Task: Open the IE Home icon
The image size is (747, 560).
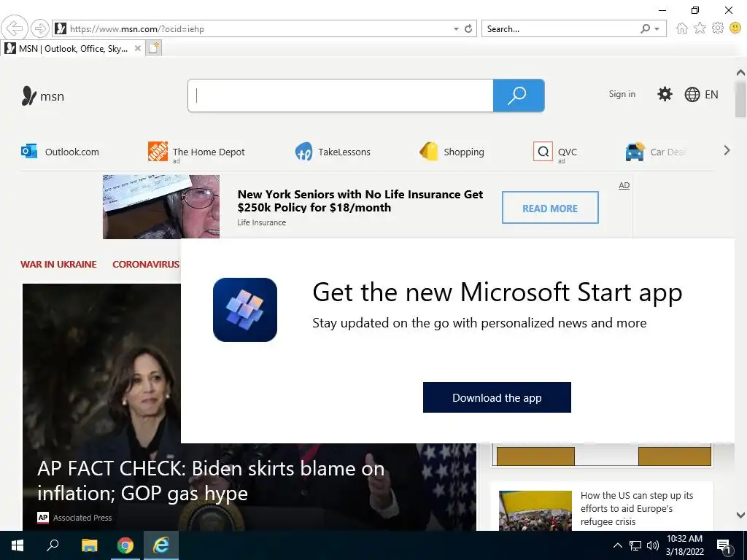Action: click(x=682, y=28)
